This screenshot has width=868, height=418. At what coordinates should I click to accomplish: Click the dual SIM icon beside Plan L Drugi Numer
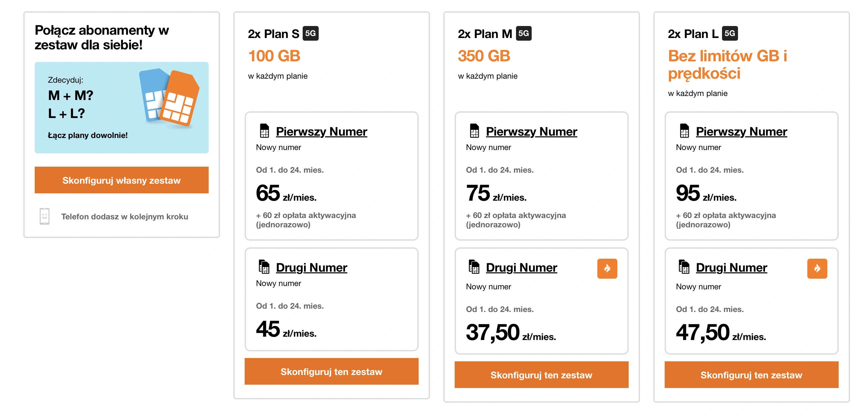(684, 267)
